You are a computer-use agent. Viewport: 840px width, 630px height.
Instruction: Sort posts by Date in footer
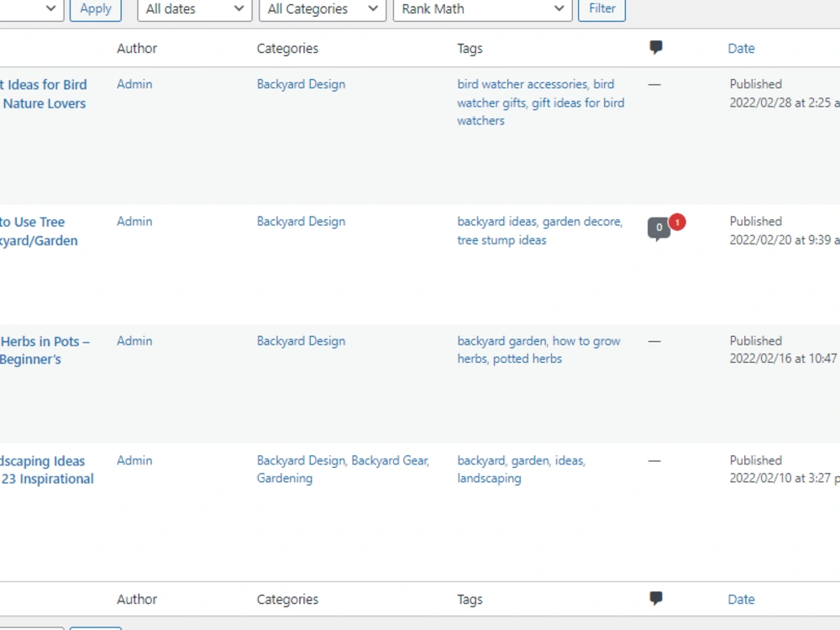pyautogui.click(x=741, y=600)
